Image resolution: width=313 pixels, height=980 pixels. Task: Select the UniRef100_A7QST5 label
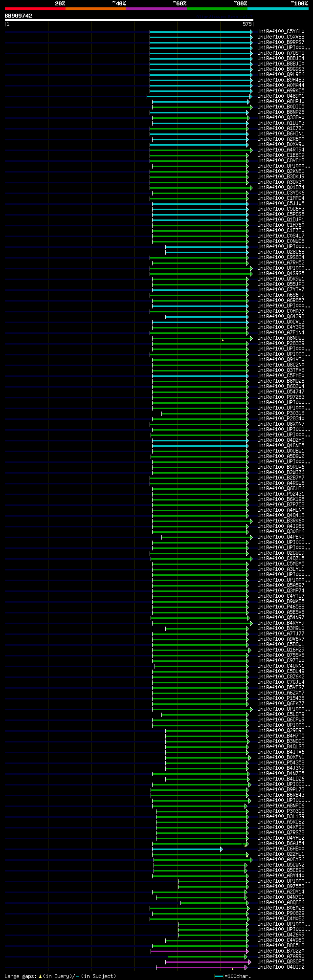click(281, 53)
